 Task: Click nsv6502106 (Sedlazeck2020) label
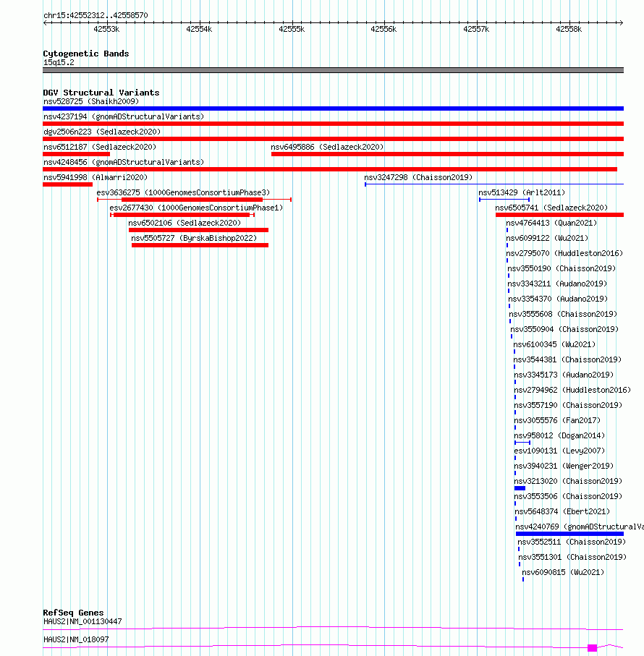[x=185, y=223]
